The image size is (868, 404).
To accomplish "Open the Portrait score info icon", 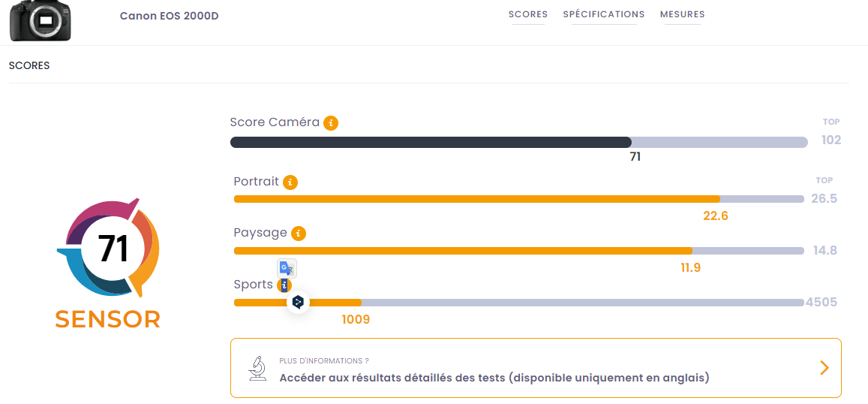I will click(290, 182).
